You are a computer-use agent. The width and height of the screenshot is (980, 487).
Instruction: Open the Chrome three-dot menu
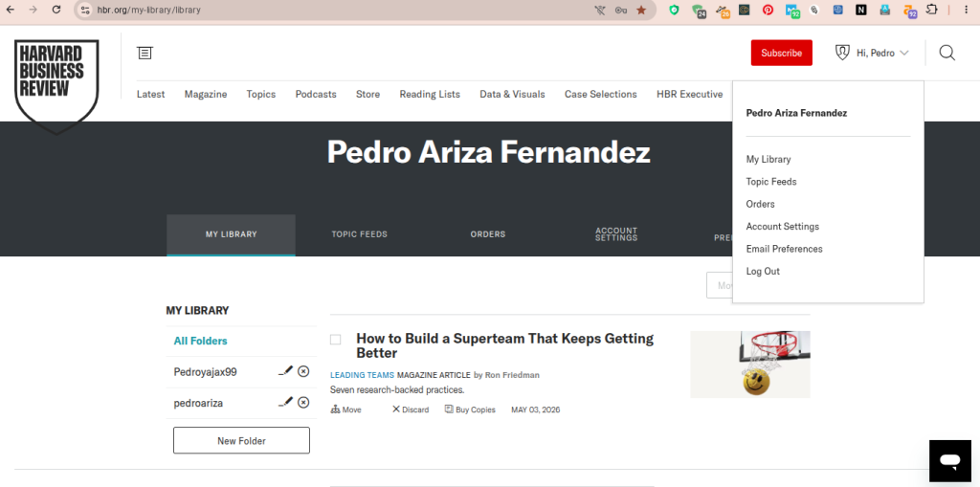tap(967, 10)
